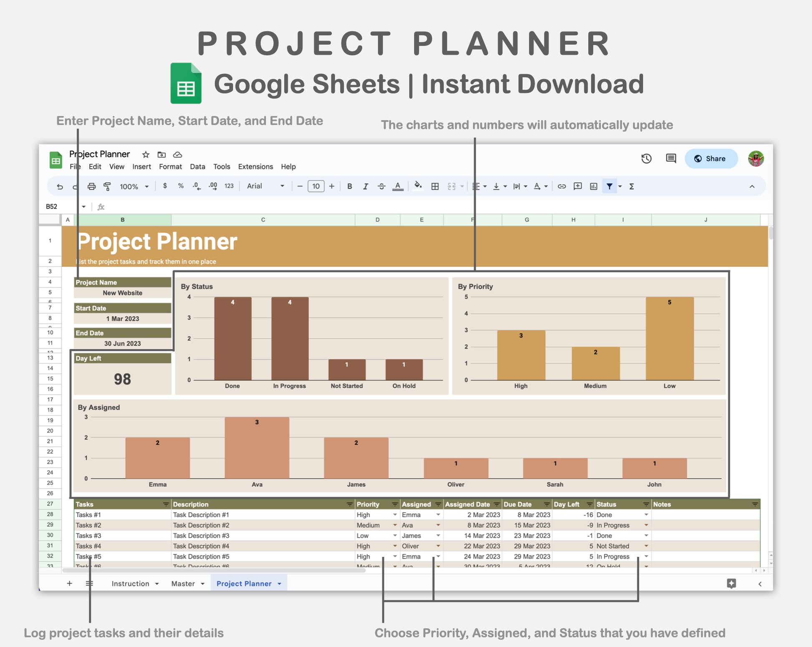The image size is (812, 647).
Task: Collapse the toolbar with caret icon
Action: click(x=752, y=186)
